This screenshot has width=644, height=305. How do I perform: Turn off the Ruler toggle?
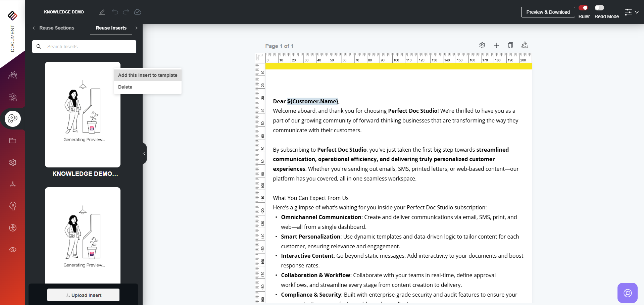583,8
